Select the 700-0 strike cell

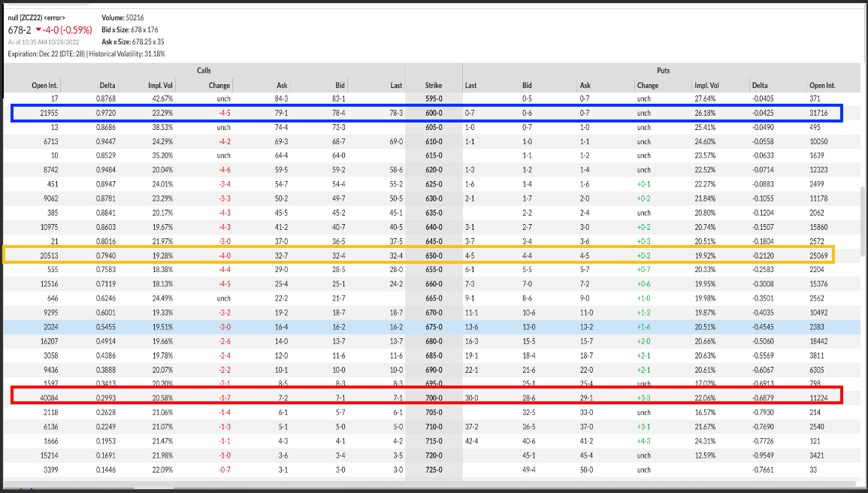pyautogui.click(x=434, y=398)
